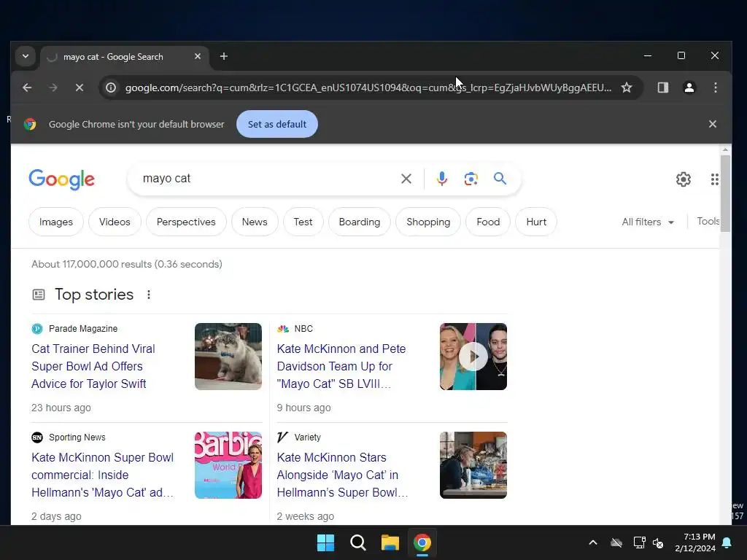Image resolution: width=747 pixels, height=560 pixels.
Task: Click the network icon in system tray
Action: [639, 542]
